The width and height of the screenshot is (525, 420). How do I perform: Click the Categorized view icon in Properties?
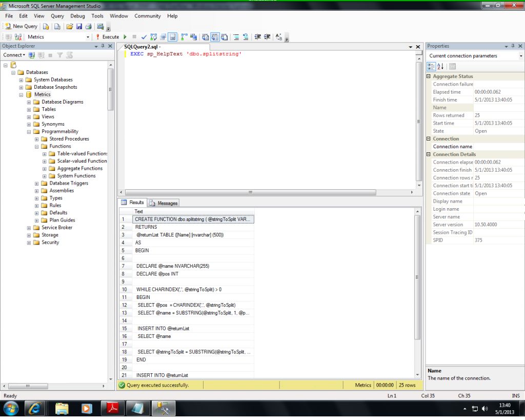431,66
